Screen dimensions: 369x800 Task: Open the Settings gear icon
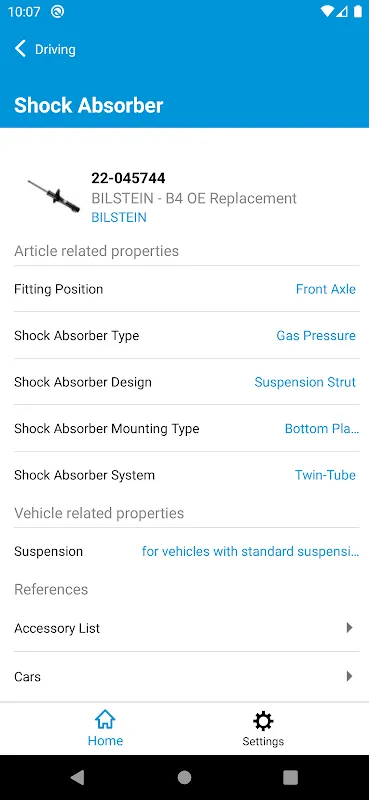click(263, 721)
